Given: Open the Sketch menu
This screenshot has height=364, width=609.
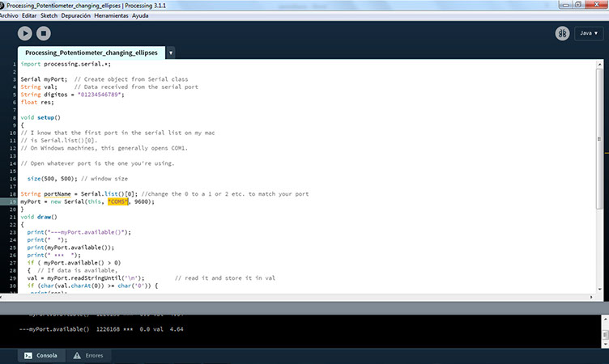Looking at the screenshot, I should click(49, 16).
